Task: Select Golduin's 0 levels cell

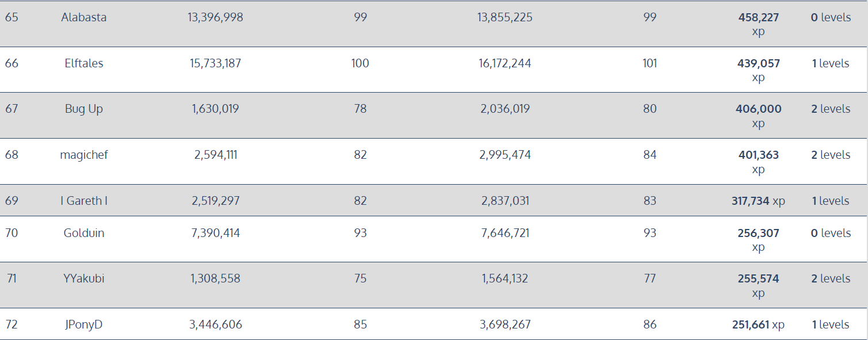Action: pos(831,233)
